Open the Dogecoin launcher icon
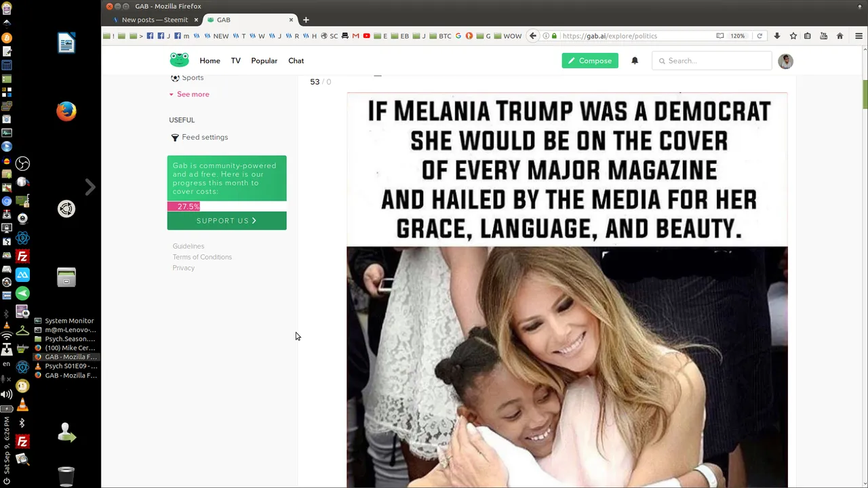The height and width of the screenshot is (488, 868). tap(22, 386)
